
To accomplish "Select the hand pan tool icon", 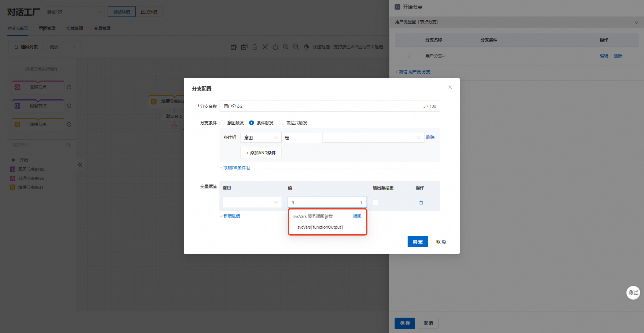I will coord(306,47).
